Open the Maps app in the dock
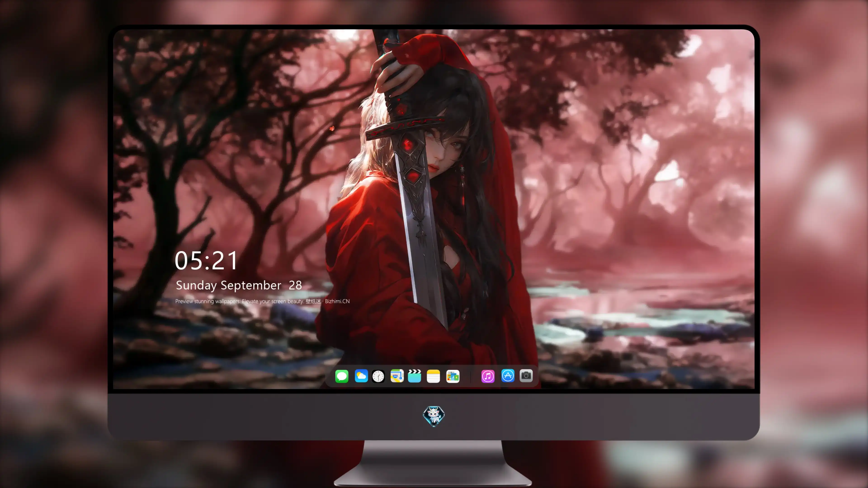This screenshot has width=868, height=488. tap(397, 376)
